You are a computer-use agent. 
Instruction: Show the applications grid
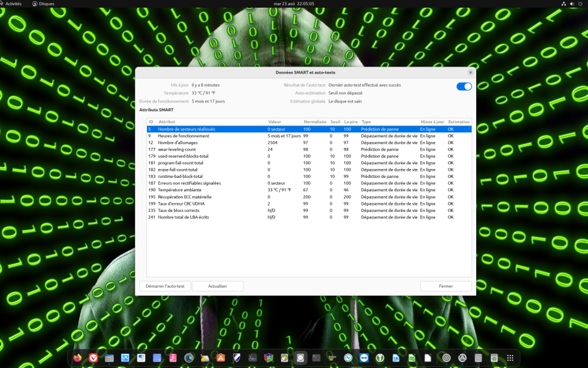[x=510, y=357]
